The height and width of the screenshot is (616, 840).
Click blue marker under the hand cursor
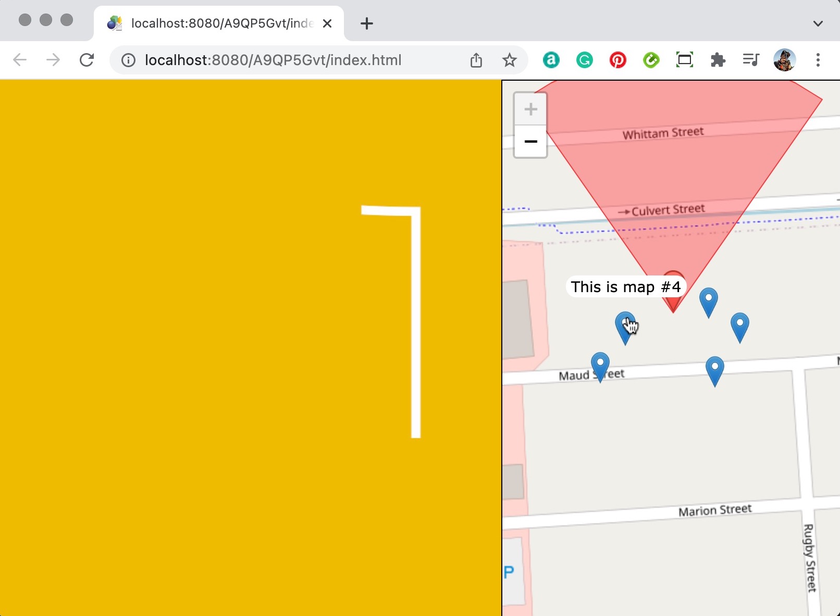(625, 328)
